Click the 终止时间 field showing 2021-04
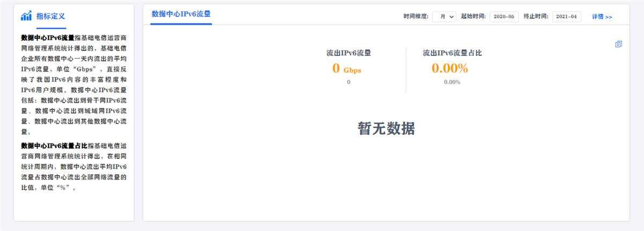This screenshot has height=231, width=644. click(x=566, y=17)
